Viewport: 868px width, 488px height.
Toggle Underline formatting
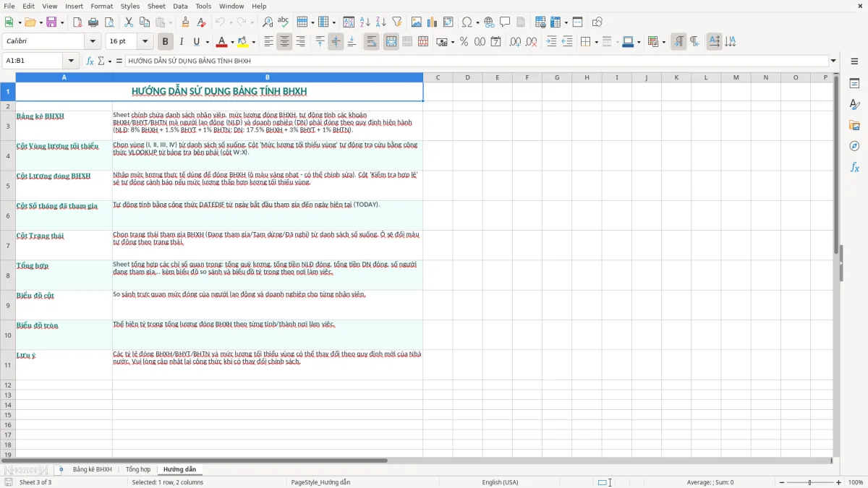pos(197,42)
